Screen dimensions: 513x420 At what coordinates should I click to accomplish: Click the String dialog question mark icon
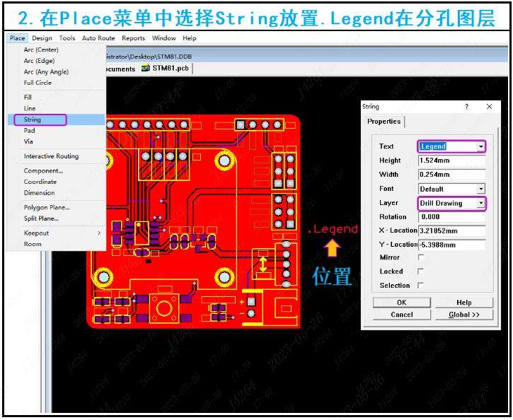point(466,107)
